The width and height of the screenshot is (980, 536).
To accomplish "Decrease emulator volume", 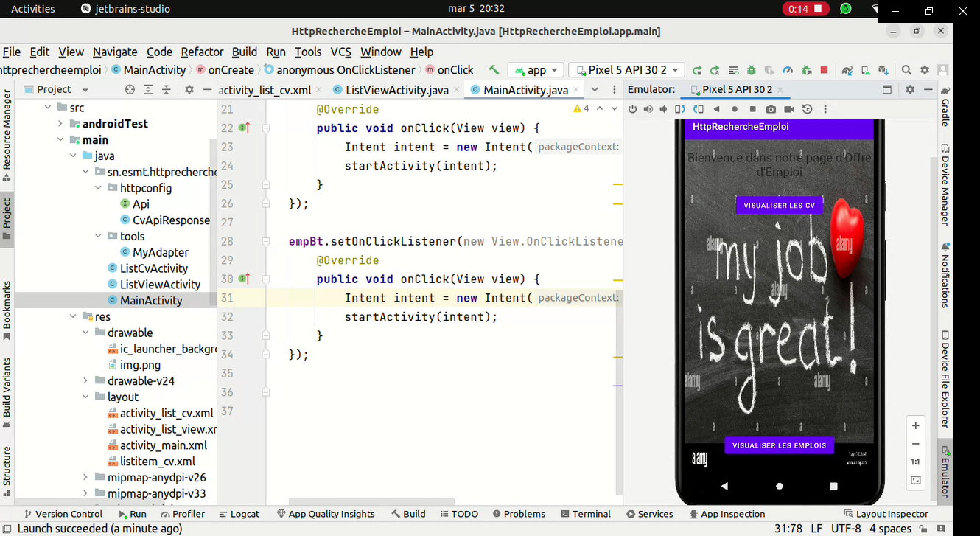I will (662, 108).
